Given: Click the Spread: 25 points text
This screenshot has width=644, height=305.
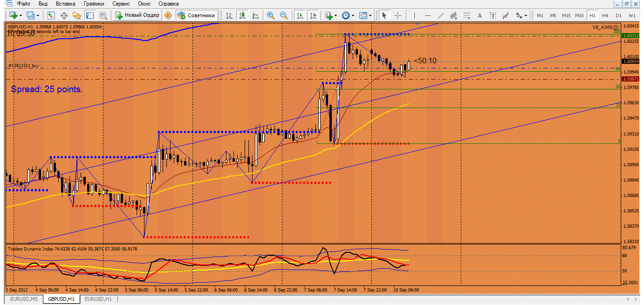Looking at the screenshot, I should coord(47,89).
